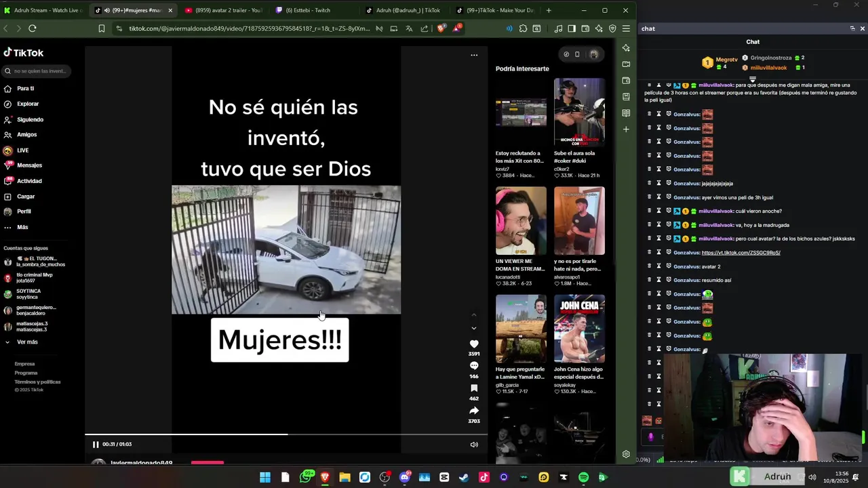Close the chat panel

point(862,28)
